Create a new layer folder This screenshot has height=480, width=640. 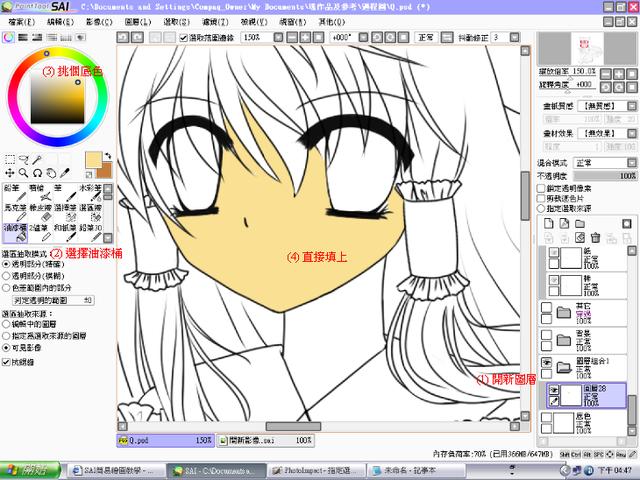pyautogui.click(x=580, y=223)
